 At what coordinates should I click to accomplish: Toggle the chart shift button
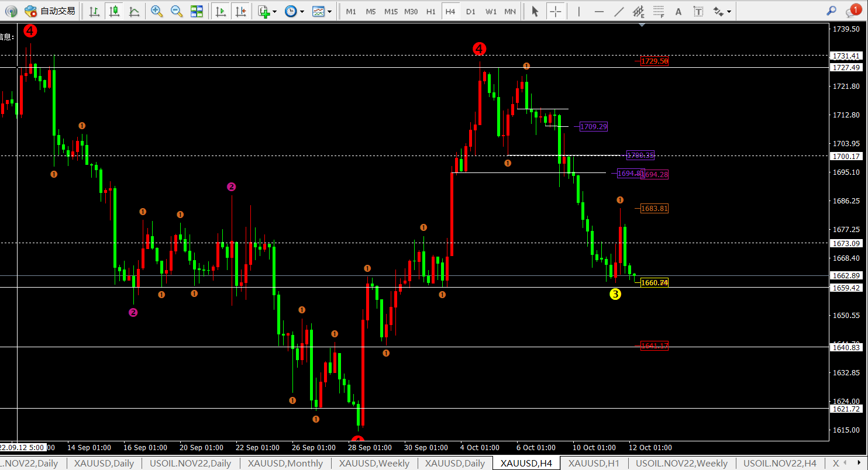pyautogui.click(x=240, y=11)
